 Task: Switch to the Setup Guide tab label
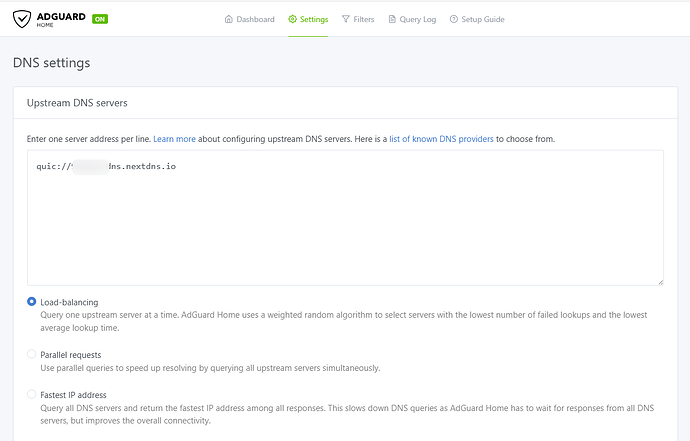click(x=483, y=19)
